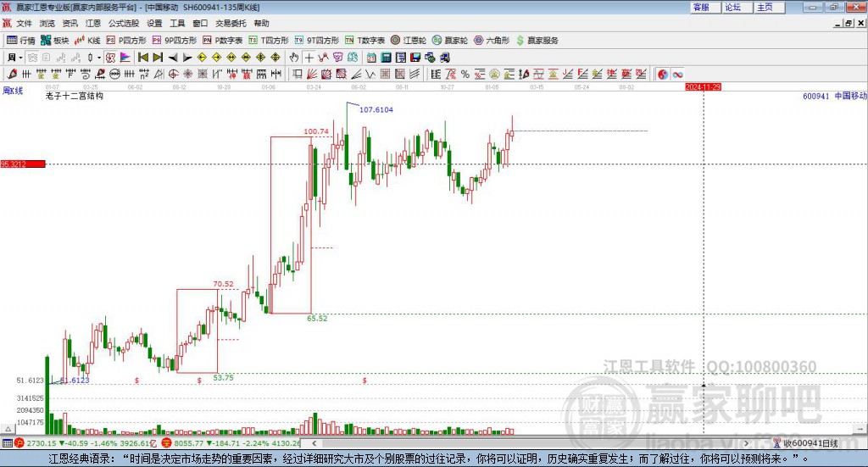Click the up-triangle button at bottom-left corner

pyautogui.click(x=8, y=430)
